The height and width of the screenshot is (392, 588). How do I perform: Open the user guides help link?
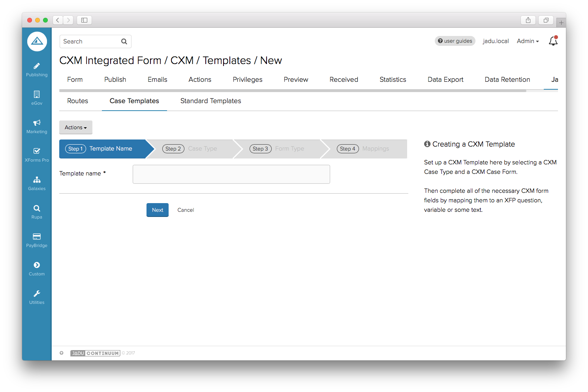[x=455, y=41]
